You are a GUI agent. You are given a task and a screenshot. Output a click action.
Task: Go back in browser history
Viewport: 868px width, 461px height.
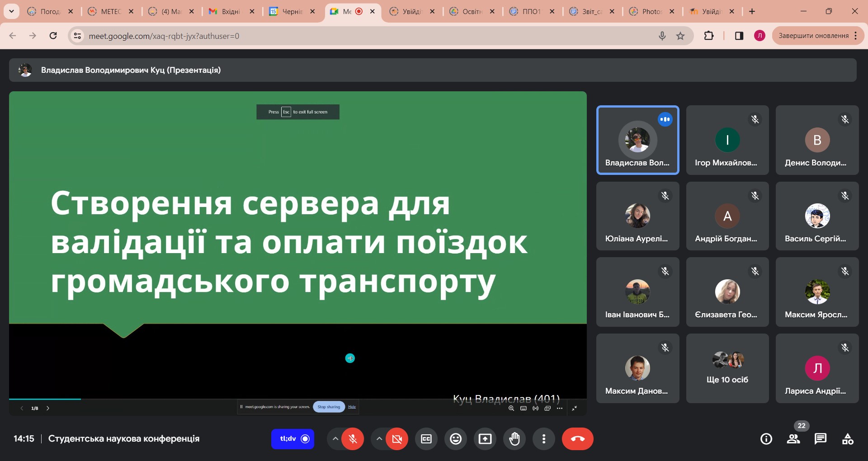point(13,36)
